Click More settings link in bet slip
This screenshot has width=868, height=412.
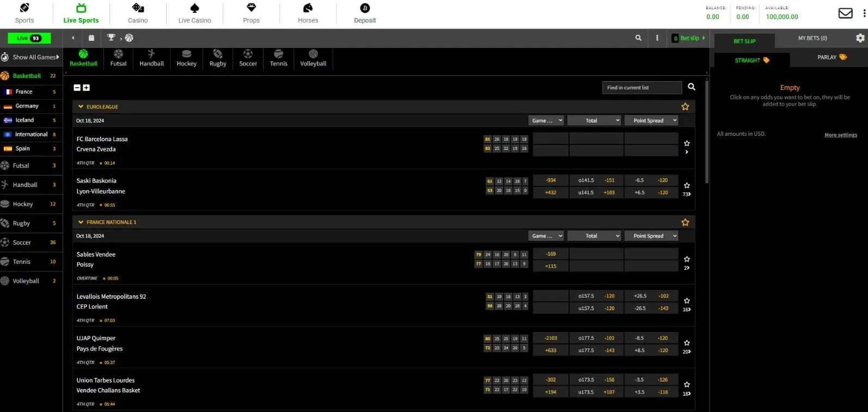tap(841, 135)
